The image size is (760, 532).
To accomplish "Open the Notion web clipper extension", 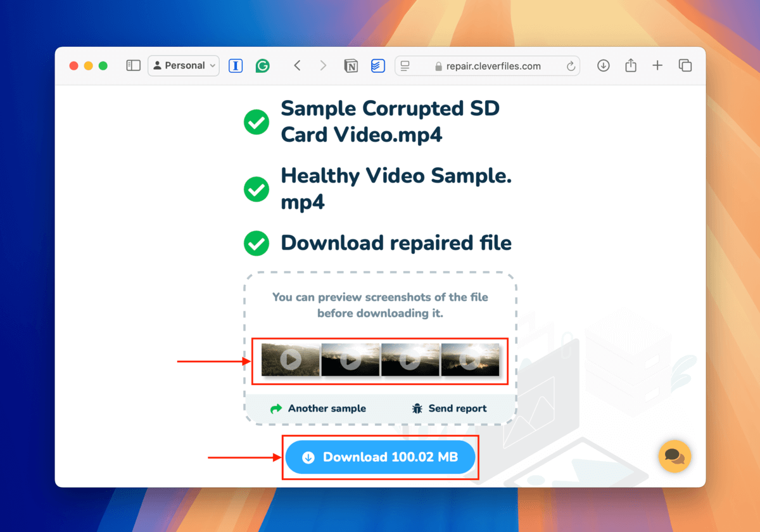I will (351, 65).
